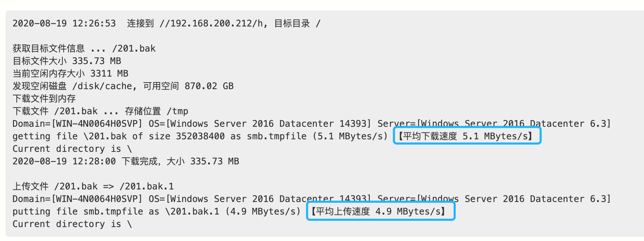This screenshot has width=644, height=241.
Task: Click the 'putting file smb.tmpfile' text
Action: (78, 211)
